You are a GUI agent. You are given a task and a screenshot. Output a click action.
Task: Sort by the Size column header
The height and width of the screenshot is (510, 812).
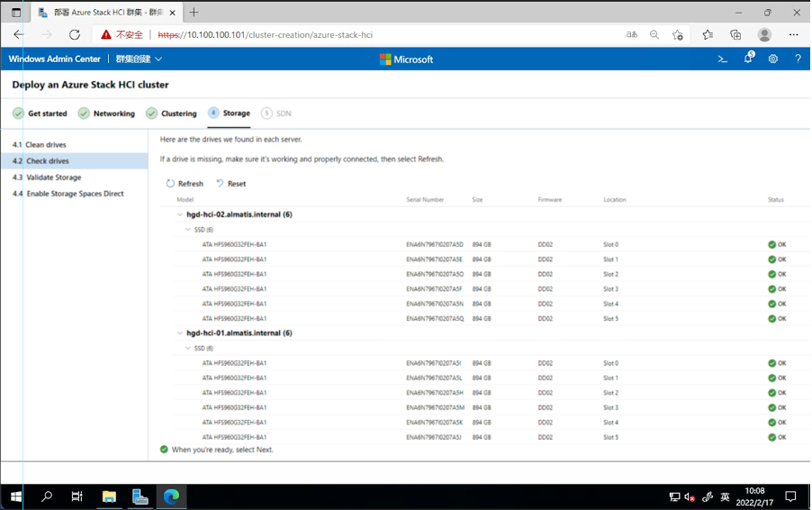coord(477,199)
